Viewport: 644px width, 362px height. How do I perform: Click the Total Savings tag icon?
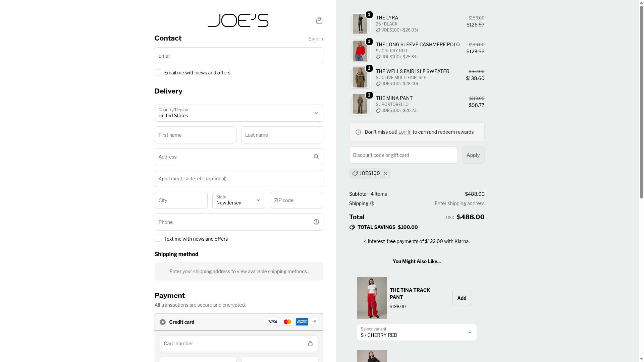pyautogui.click(x=352, y=227)
